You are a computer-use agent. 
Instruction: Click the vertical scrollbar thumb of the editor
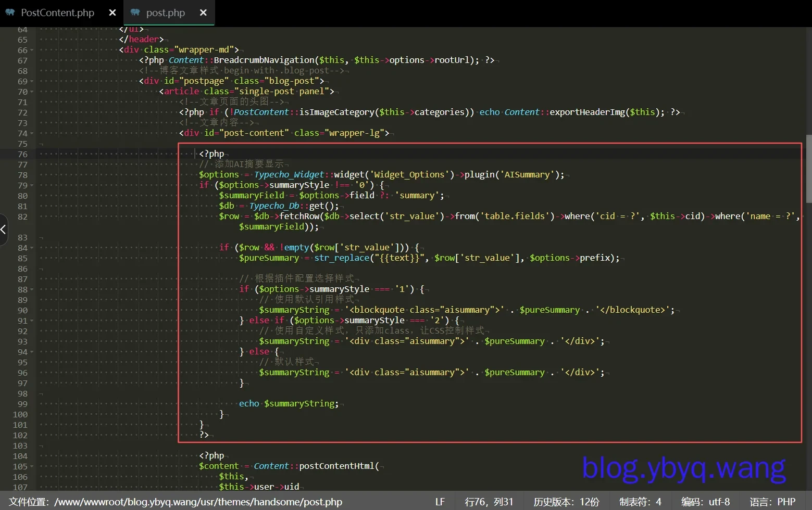809,169
